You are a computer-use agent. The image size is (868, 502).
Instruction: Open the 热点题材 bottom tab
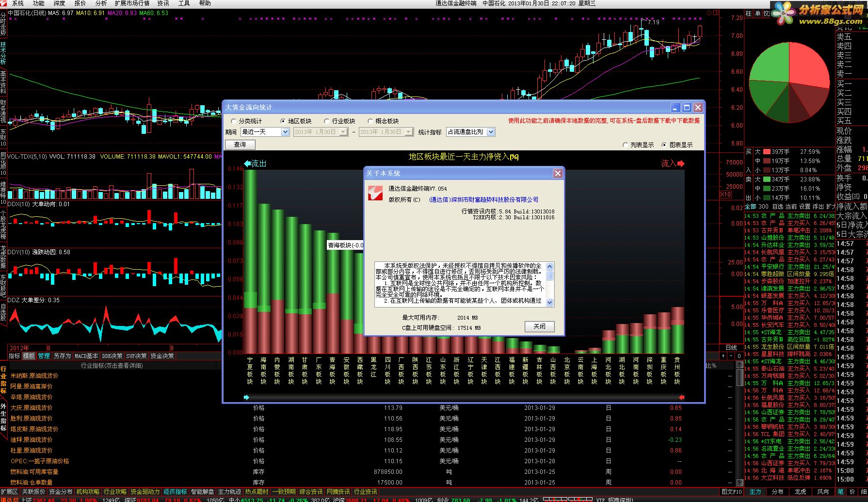[257, 492]
